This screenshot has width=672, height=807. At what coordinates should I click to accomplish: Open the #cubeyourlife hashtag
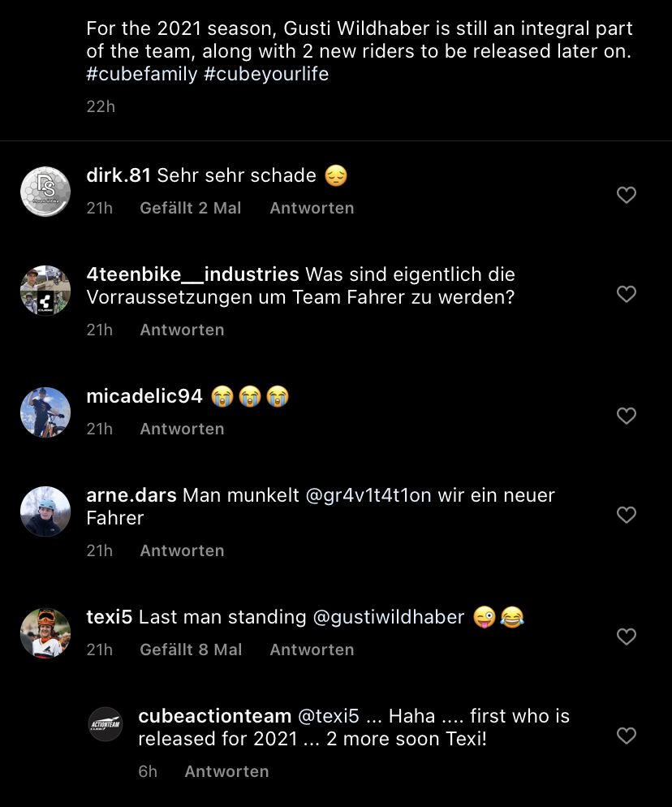(x=266, y=75)
